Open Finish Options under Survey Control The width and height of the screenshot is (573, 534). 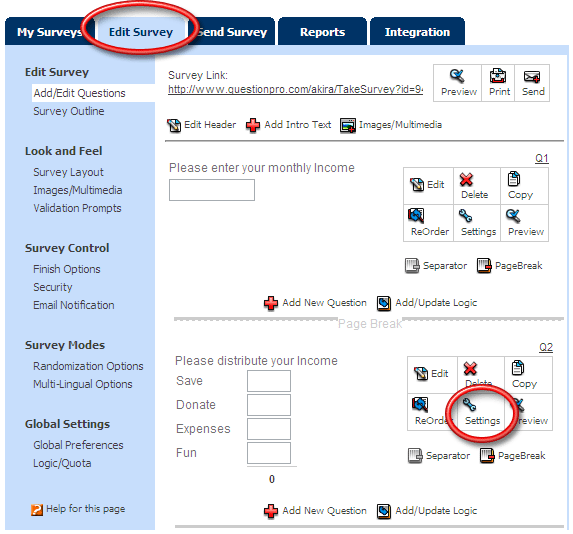[x=67, y=269]
